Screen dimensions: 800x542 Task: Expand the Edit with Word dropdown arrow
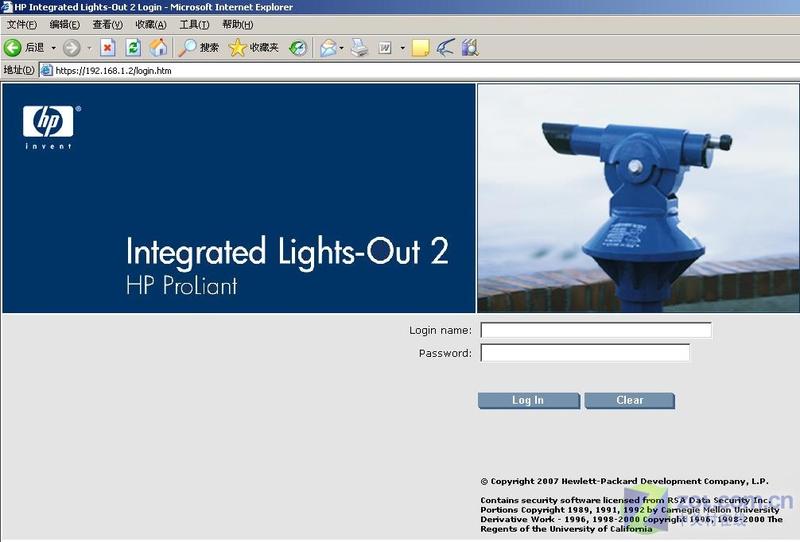click(403, 48)
